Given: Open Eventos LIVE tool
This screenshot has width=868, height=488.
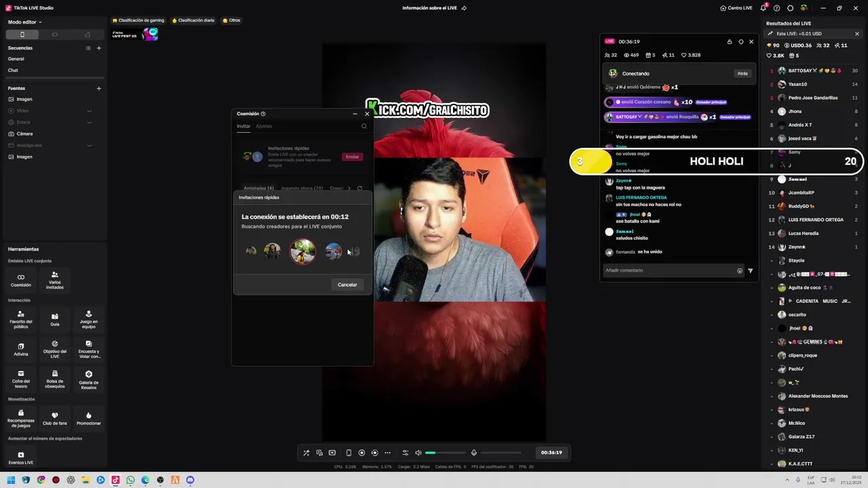Looking at the screenshot, I should pos(20,458).
